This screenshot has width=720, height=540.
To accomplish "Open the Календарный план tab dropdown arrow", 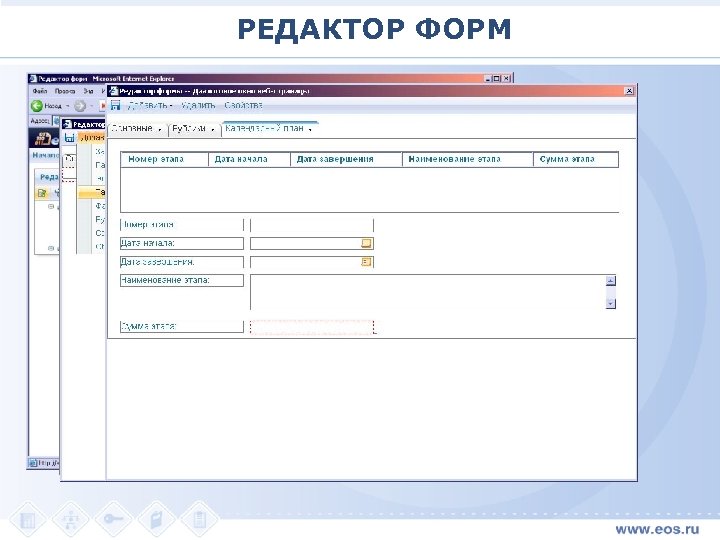I will (310, 130).
